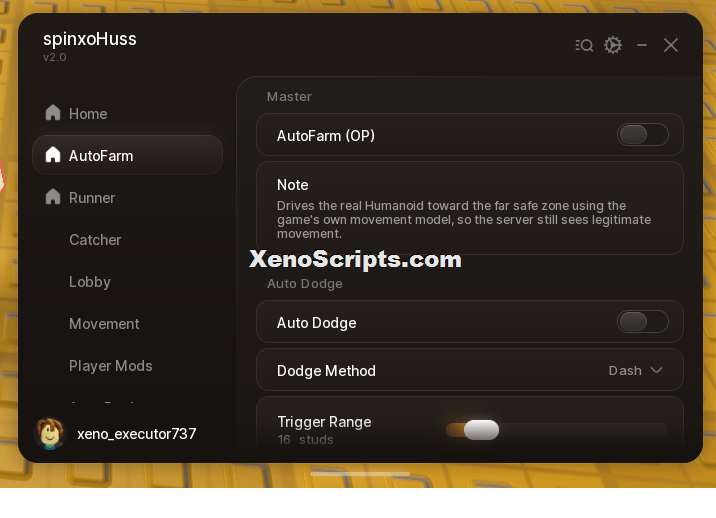Click the Note heading
The height and width of the screenshot is (518, 716).
tap(292, 185)
